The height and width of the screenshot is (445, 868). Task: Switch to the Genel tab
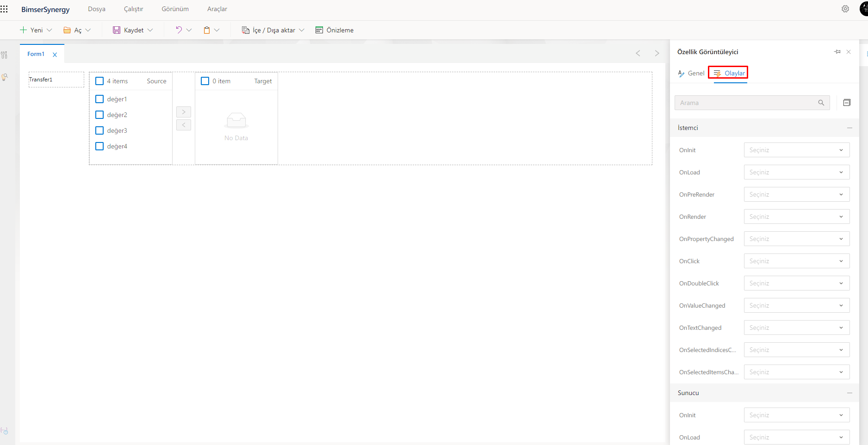point(691,73)
